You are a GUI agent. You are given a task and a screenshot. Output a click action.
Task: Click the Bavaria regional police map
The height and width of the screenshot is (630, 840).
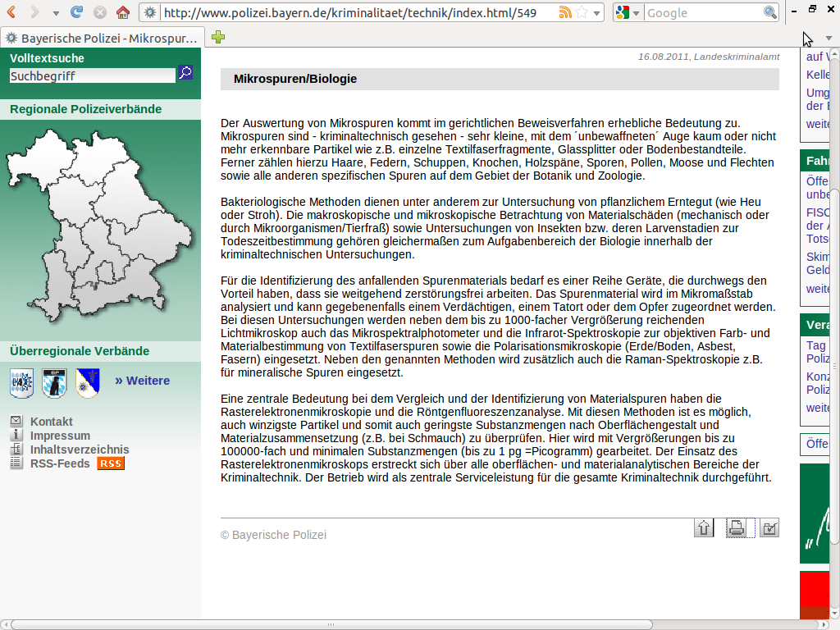[99, 225]
